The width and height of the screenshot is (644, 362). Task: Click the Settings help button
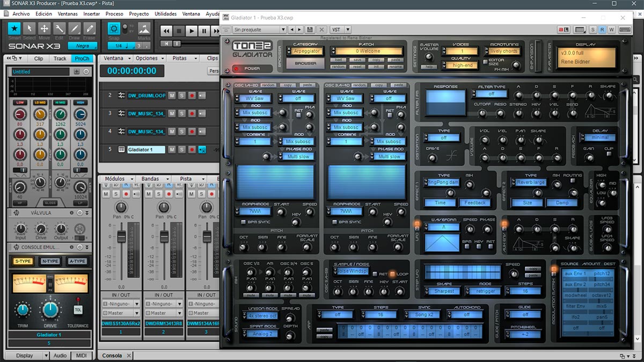[x=429, y=67]
